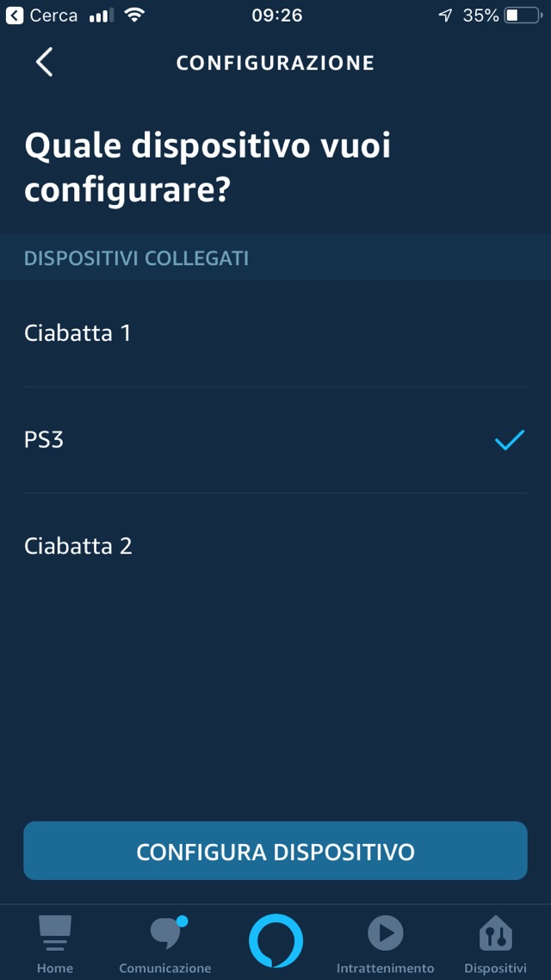Return to previous app via Cerca
Screen dimensions: 551x980
click(x=41, y=16)
